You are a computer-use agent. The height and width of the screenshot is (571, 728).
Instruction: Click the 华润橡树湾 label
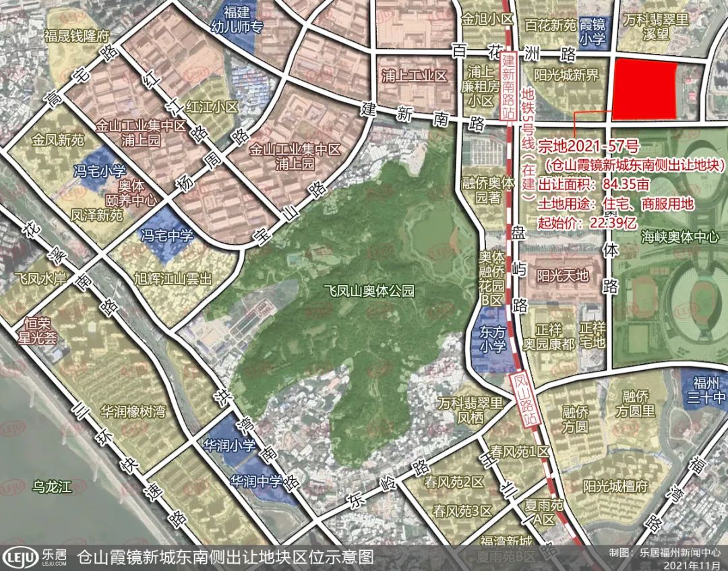click(x=133, y=411)
